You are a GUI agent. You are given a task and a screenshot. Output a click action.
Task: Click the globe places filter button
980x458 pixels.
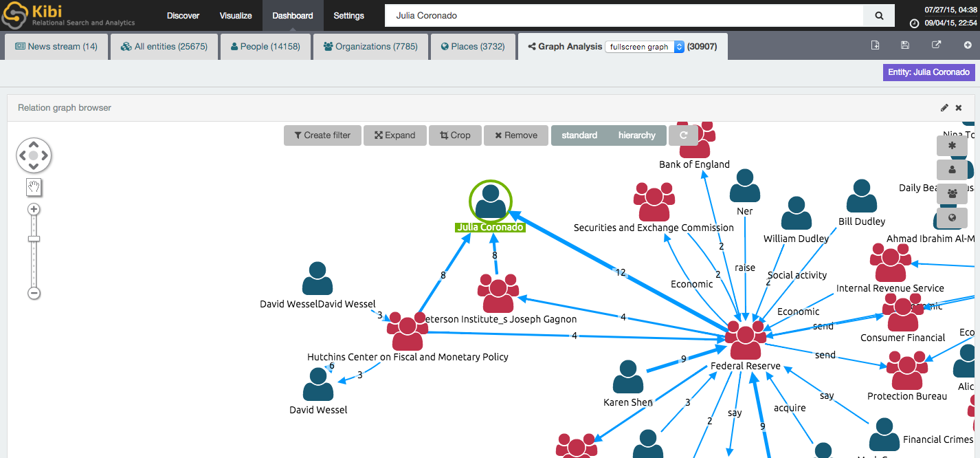952,218
